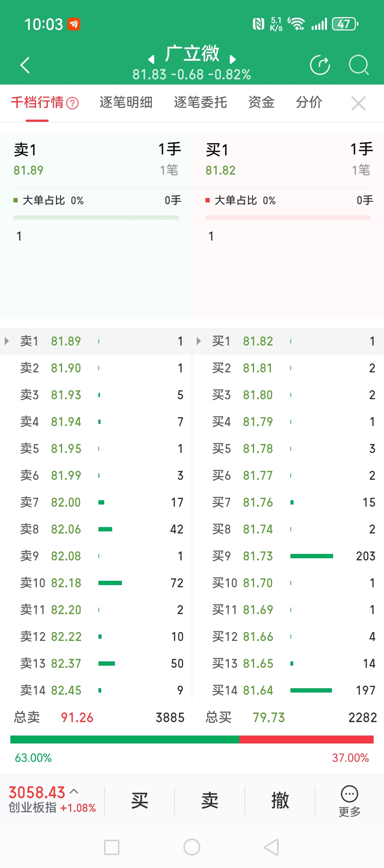The width and height of the screenshot is (384, 868).
Task: Expand the 卖1 81.89 row arrow
Action: pyautogui.click(x=7, y=341)
